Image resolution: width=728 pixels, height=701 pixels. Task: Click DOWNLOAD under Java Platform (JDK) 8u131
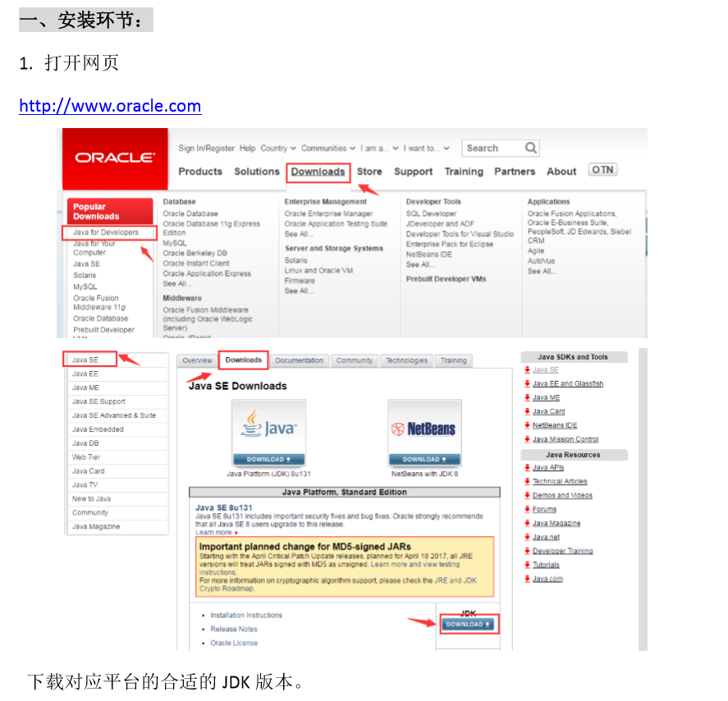pyautogui.click(x=269, y=459)
